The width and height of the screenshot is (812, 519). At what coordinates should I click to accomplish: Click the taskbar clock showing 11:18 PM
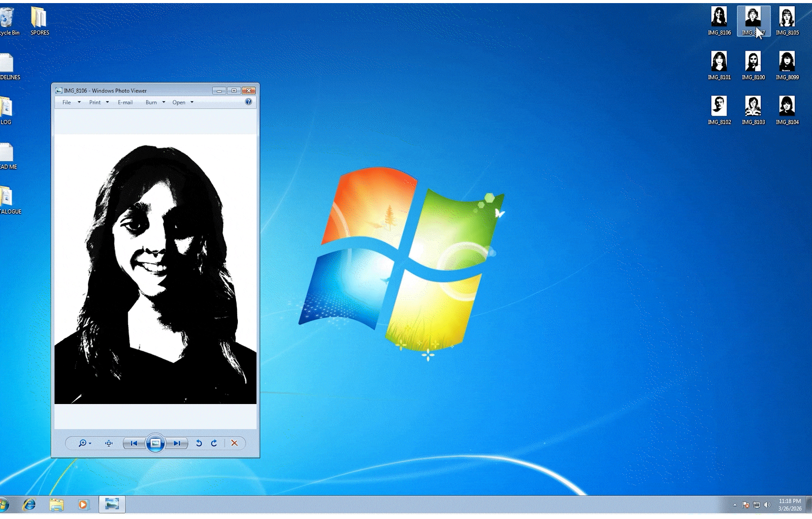coord(790,505)
